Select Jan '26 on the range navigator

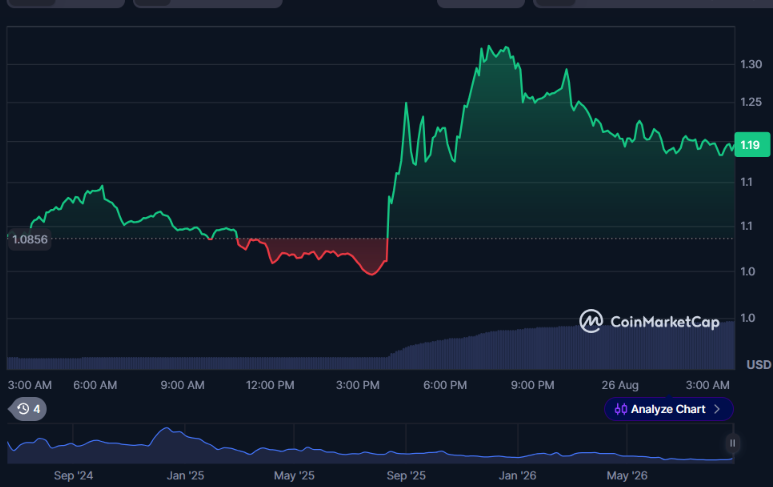(x=518, y=476)
